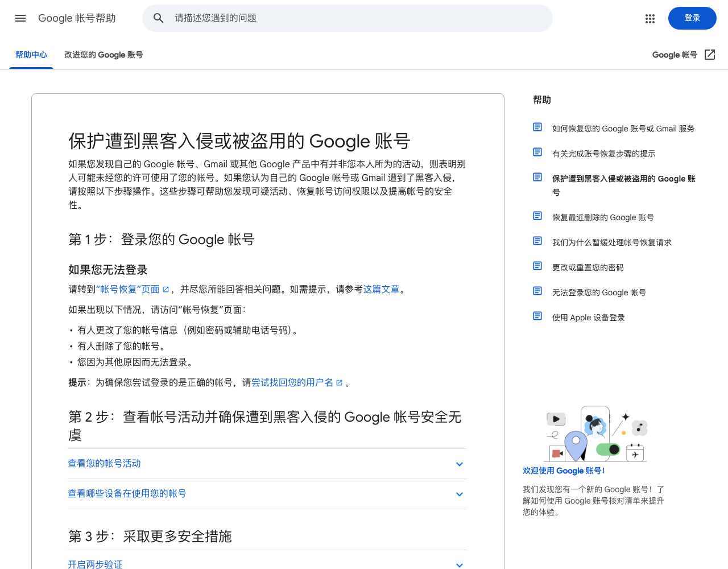Click article icon beside 使用 Apple 设备登录

537,316
